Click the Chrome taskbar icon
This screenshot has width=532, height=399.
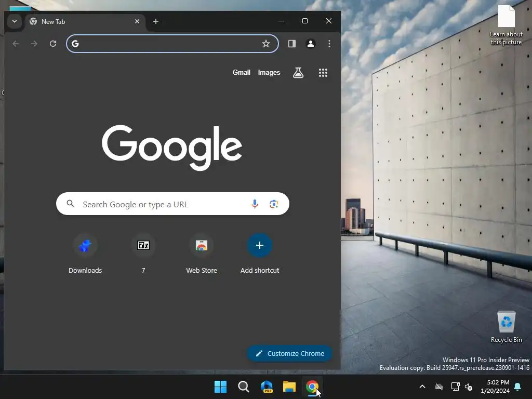pyautogui.click(x=312, y=387)
